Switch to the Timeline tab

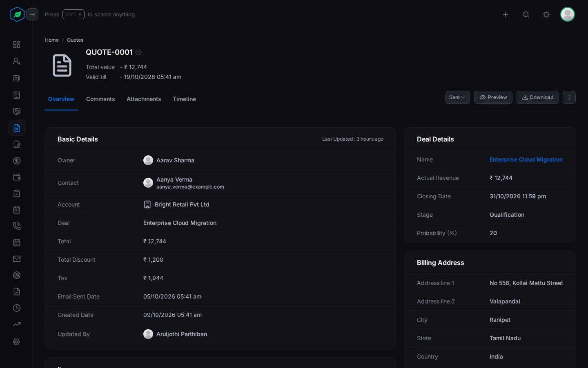184,99
